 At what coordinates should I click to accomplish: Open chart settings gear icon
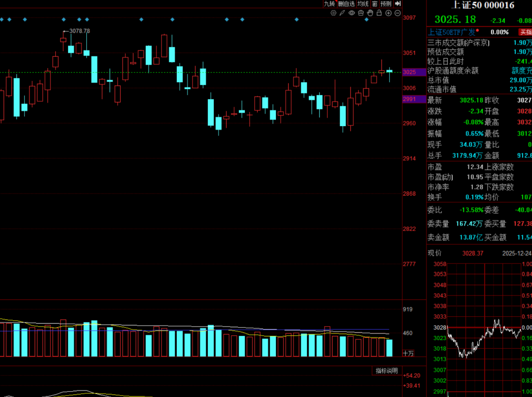click(334, 13)
